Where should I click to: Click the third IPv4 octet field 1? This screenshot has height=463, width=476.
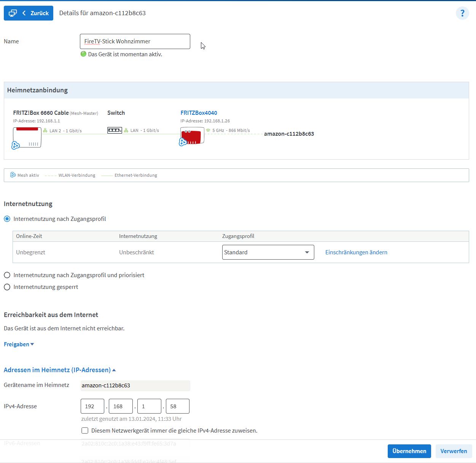point(149,406)
